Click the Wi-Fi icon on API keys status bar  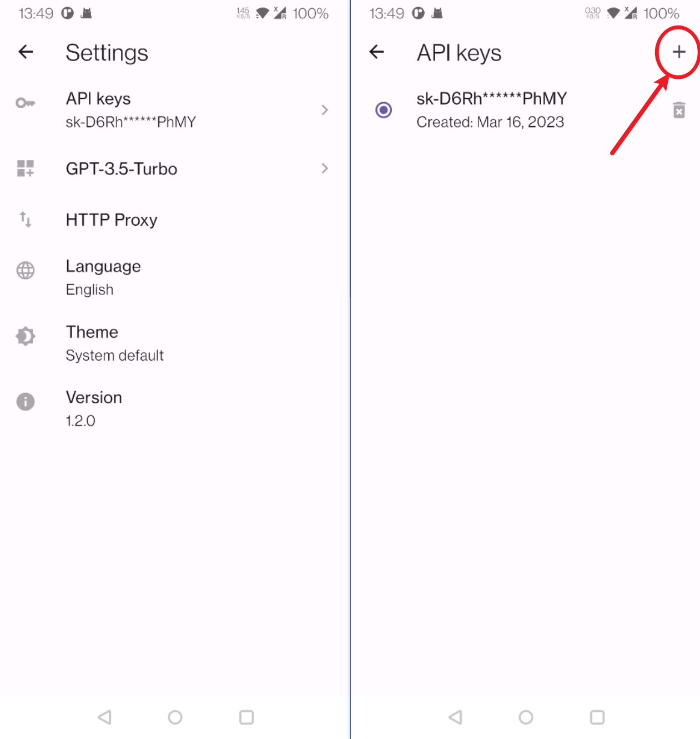tap(613, 13)
